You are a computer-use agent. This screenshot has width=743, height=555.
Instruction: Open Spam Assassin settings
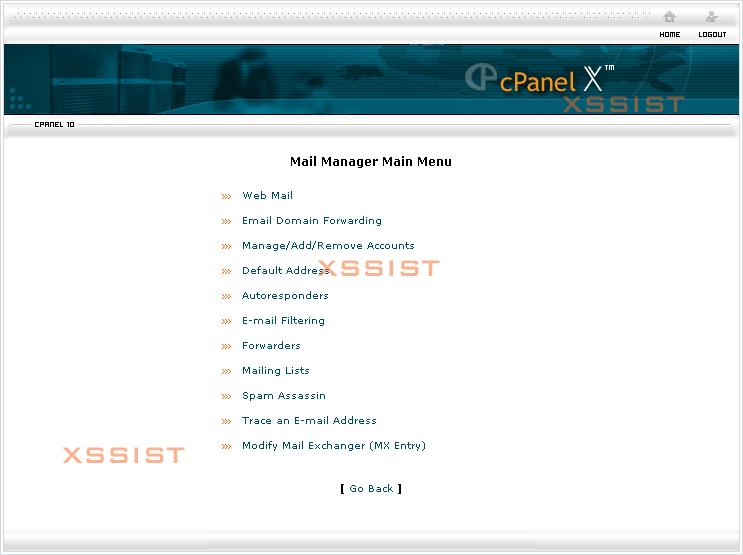(284, 396)
